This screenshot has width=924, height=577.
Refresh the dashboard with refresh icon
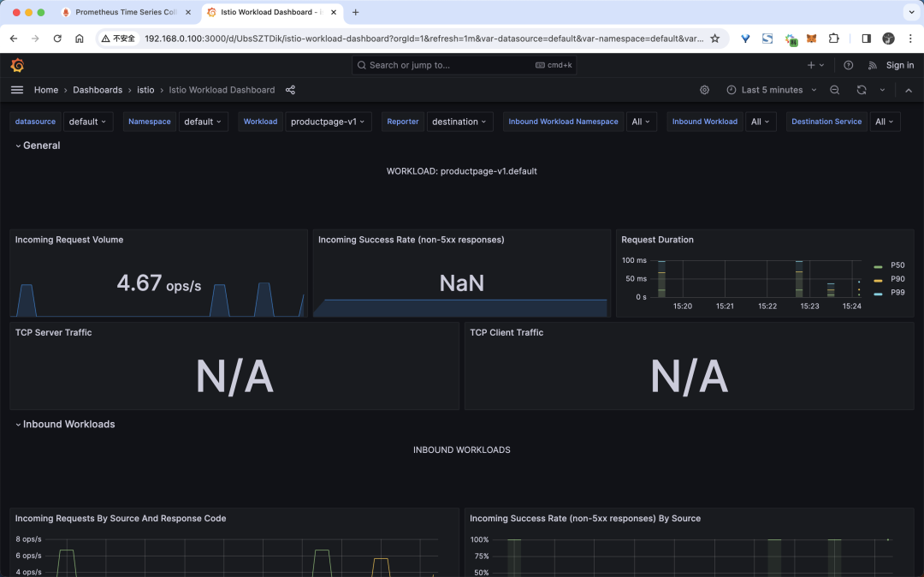pyautogui.click(x=861, y=90)
